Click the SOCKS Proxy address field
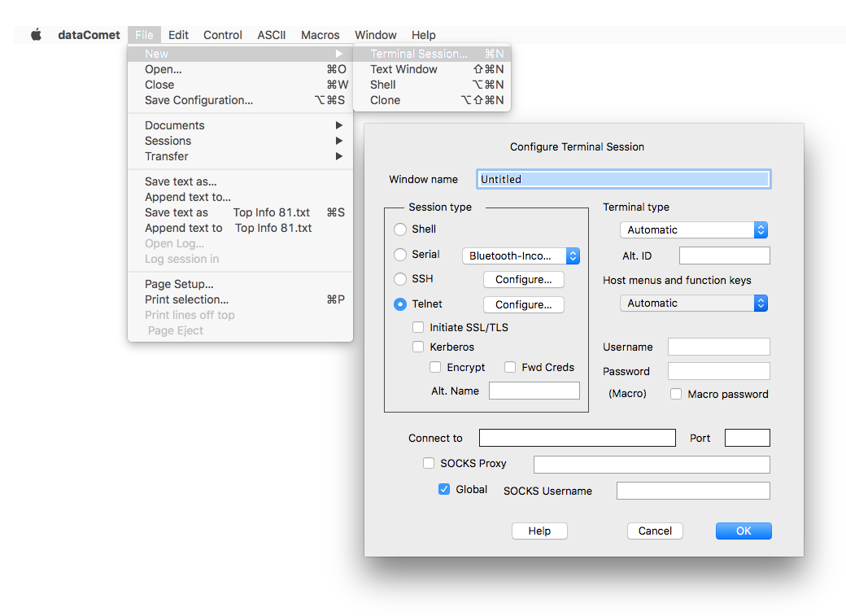846x616 pixels. tap(652, 465)
